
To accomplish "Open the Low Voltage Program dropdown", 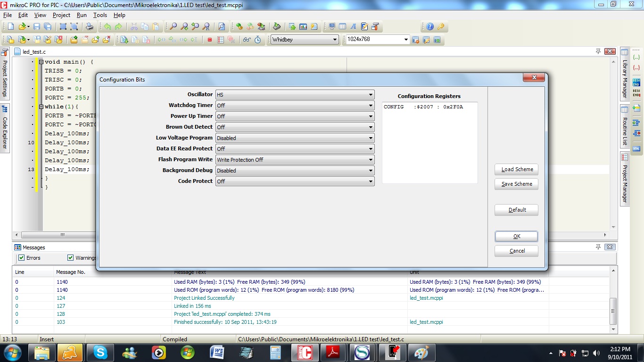I will 295,138.
